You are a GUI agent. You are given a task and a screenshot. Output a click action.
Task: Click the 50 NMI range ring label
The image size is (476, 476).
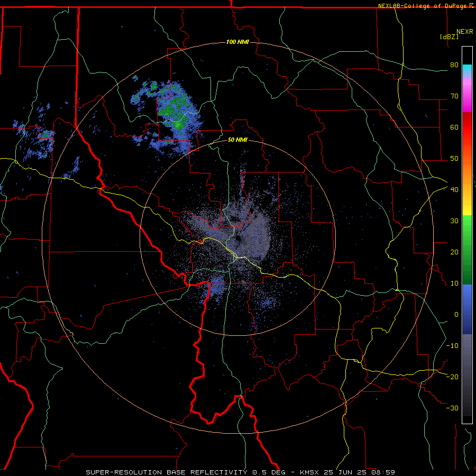[x=237, y=140]
